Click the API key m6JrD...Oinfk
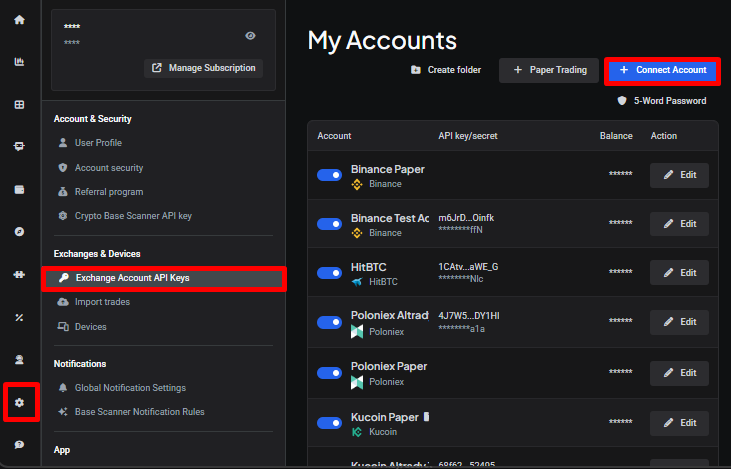Viewport: 731px width, 469px height. [x=466, y=218]
